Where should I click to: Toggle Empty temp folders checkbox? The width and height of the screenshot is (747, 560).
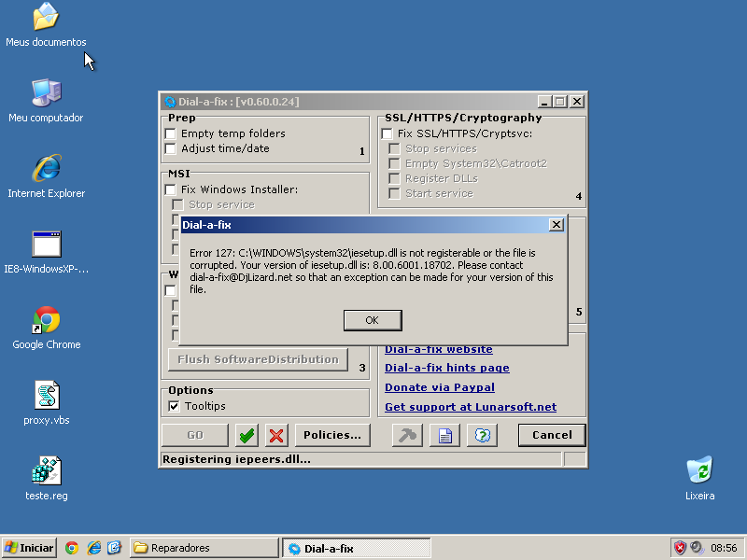(x=171, y=133)
